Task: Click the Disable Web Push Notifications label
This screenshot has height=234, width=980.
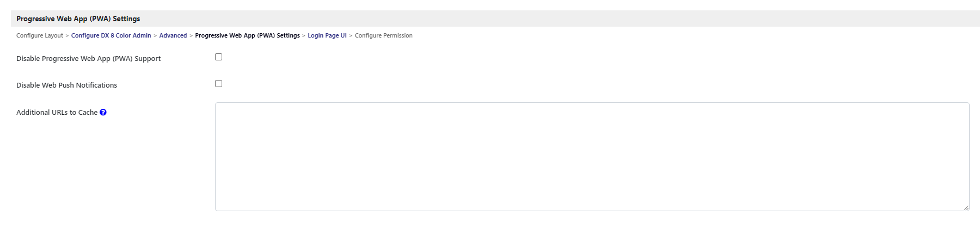Action: (66, 85)
